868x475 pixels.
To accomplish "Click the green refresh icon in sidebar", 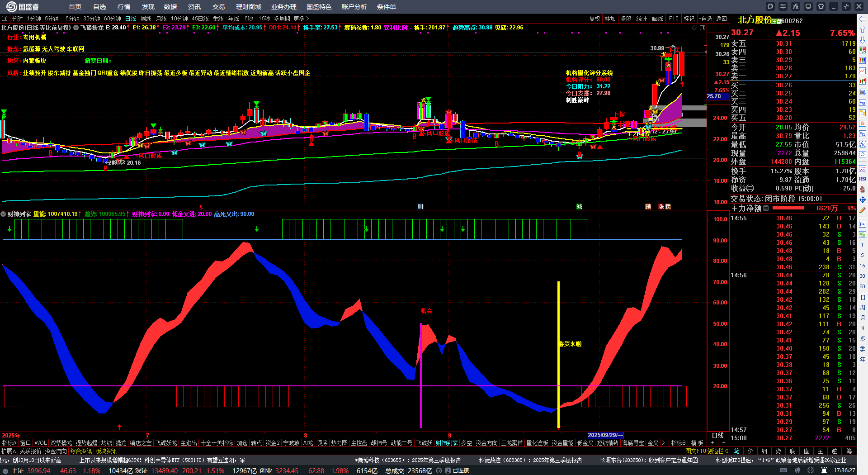I will 863,234.
